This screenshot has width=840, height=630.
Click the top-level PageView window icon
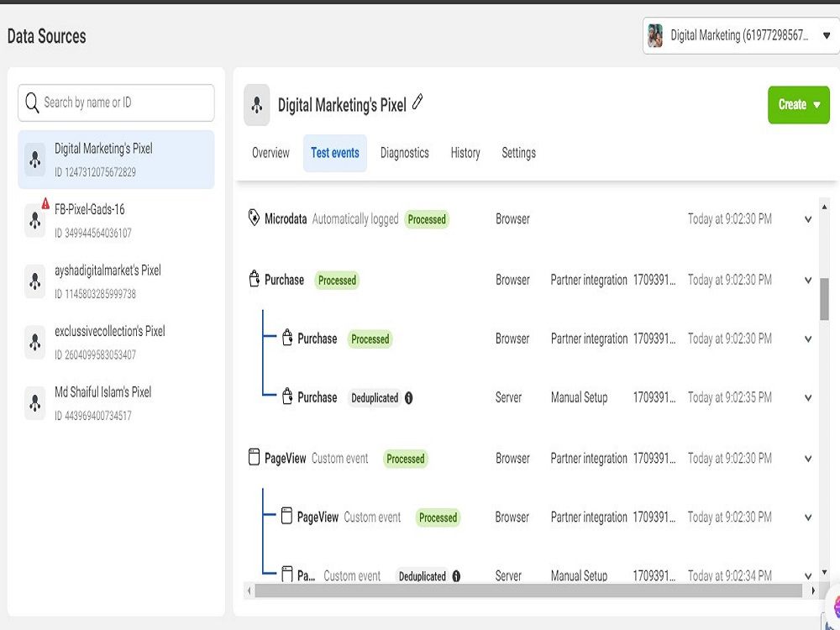[x=255, y=458]
